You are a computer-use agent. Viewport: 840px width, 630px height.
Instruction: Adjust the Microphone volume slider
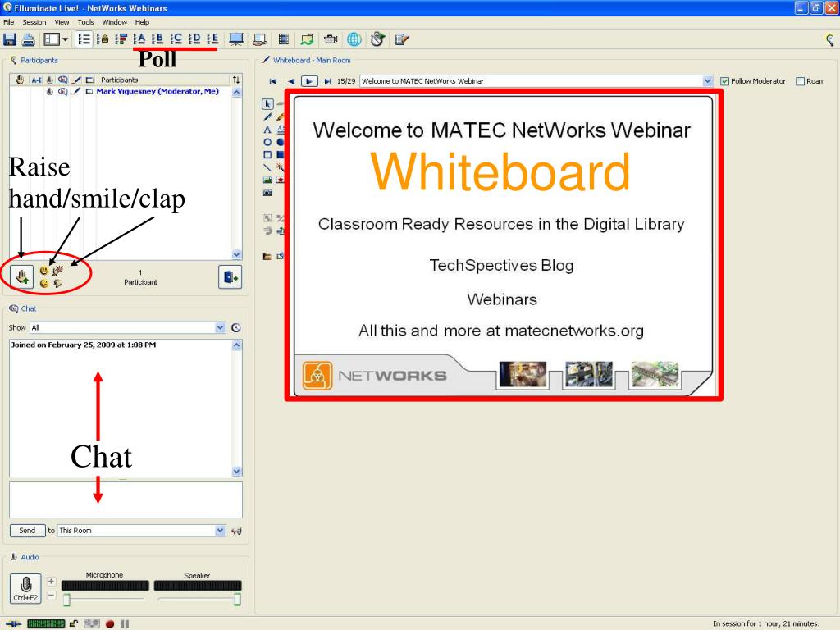[x=67, y=599]
